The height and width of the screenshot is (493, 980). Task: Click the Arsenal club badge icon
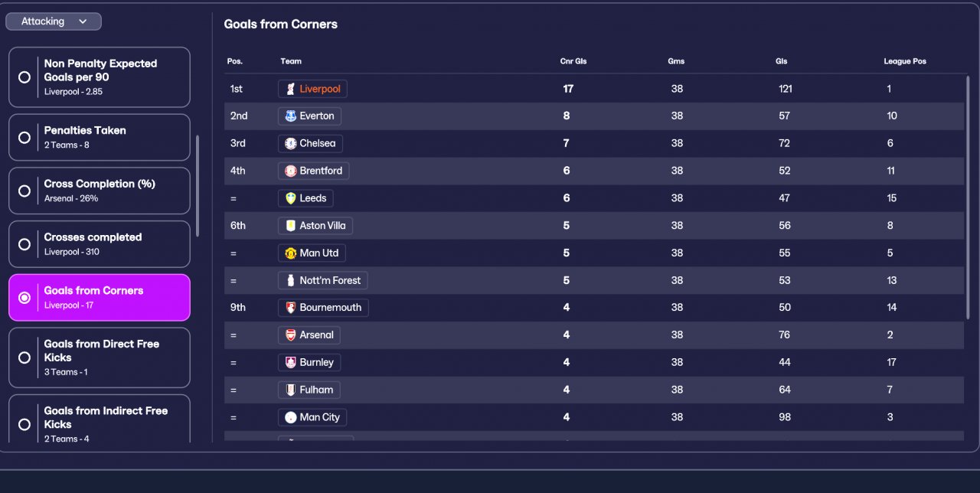pos(290,335)
